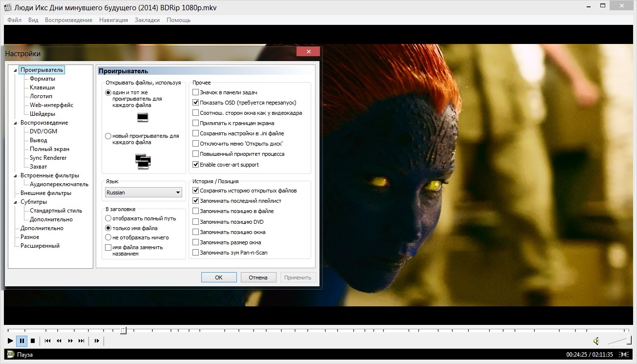Click the Rewind icon
This screenshot has width=637, height=364.
(x=59, y=341)
